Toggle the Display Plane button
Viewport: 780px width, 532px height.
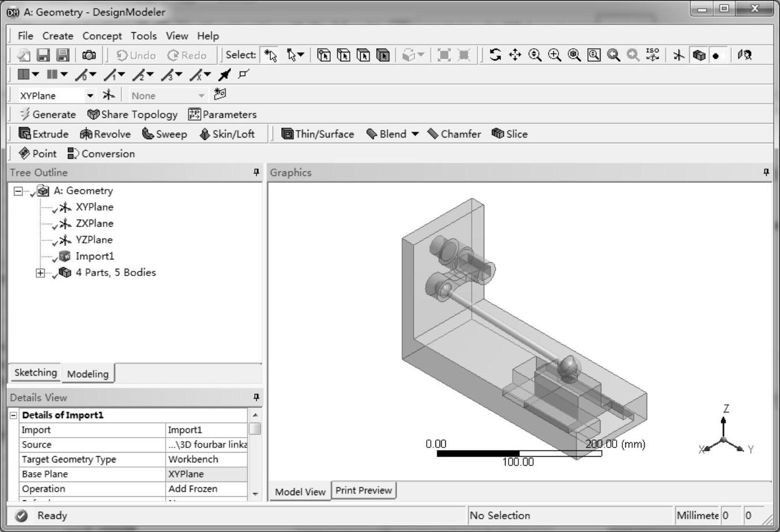click(x=679, y=55)
